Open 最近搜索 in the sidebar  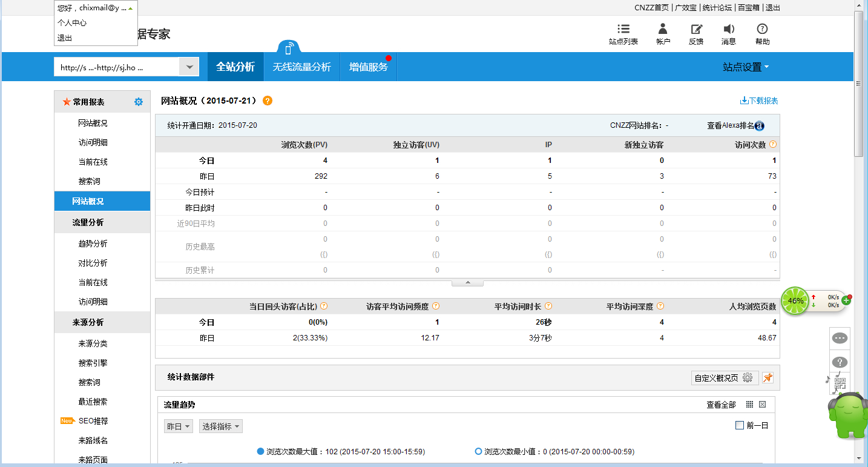(93, 402)
